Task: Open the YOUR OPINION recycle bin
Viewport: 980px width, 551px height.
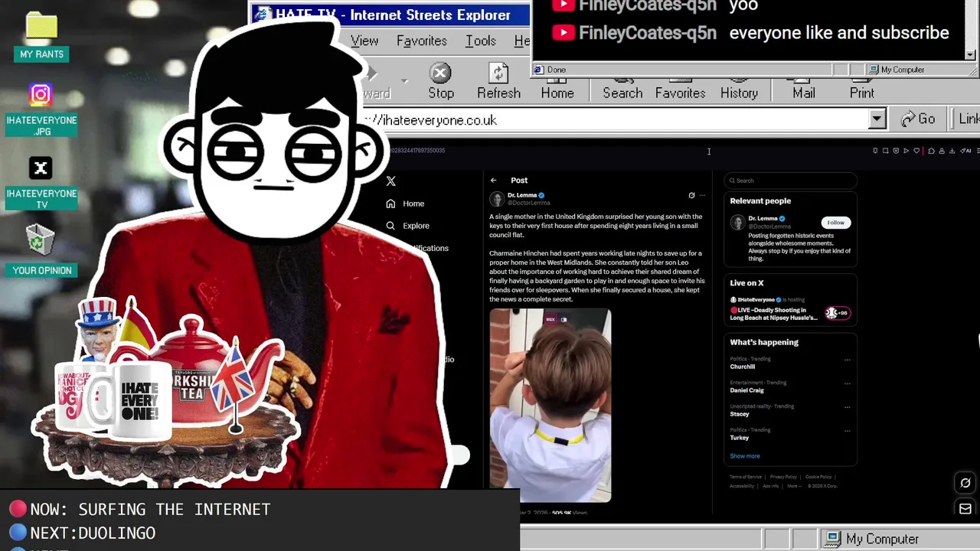Action: 41,250
